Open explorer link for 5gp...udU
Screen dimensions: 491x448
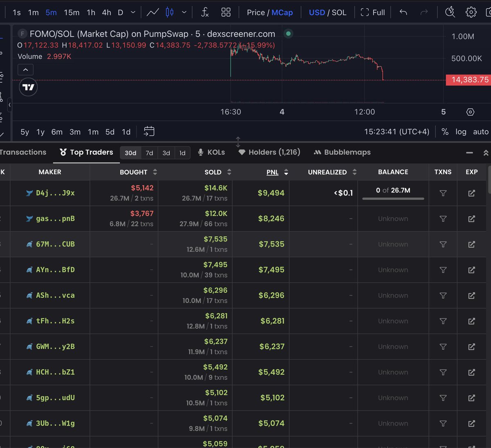pos(471,398)
